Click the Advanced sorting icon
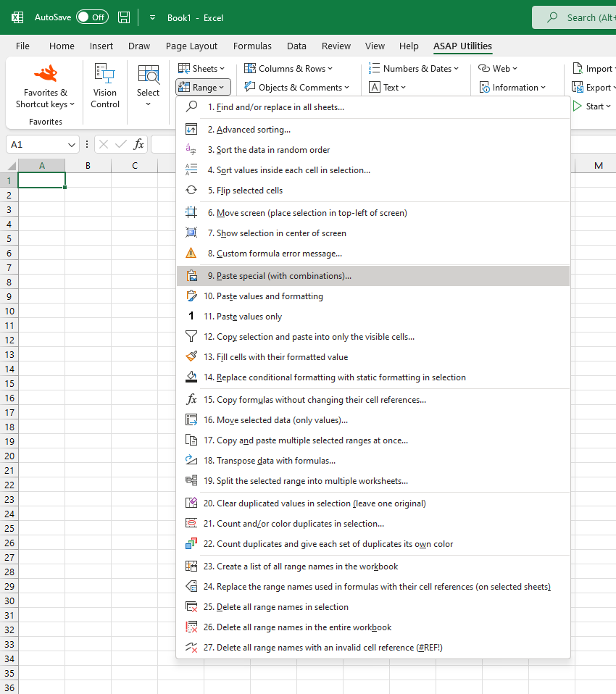Screen dimensions: 616x694 pyautogui.click(x=191, y=129)
